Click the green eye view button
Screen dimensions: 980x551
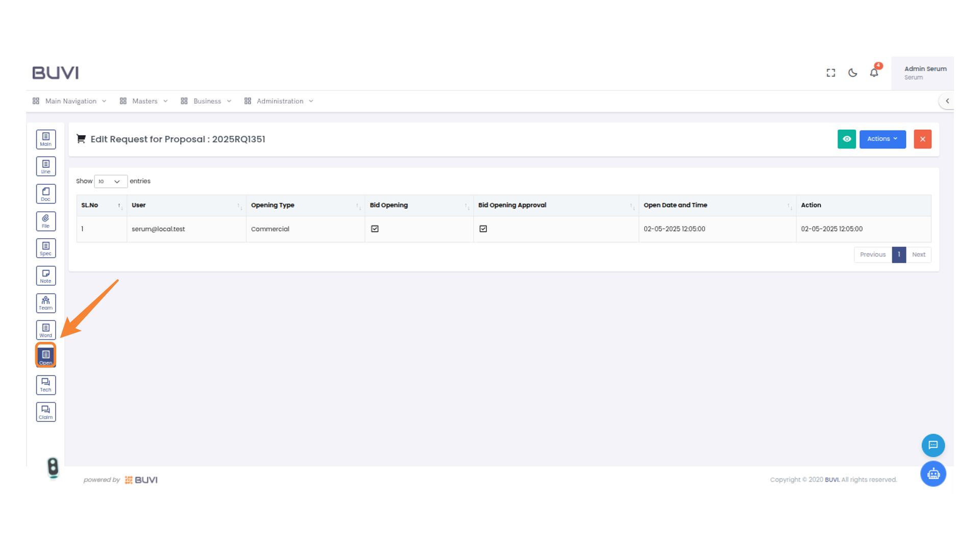click(846, 139)
